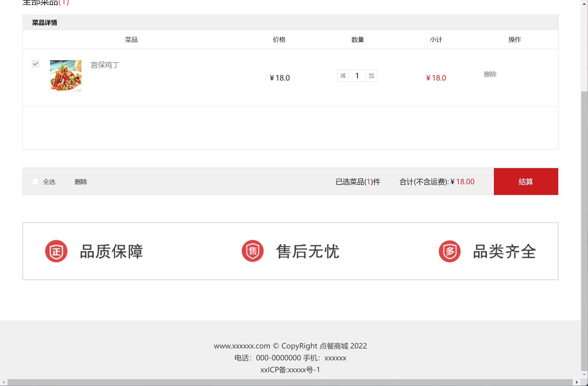
Task: Uncheck the 宫保鸡丁 item checkbox
Action: pos(35,64)
